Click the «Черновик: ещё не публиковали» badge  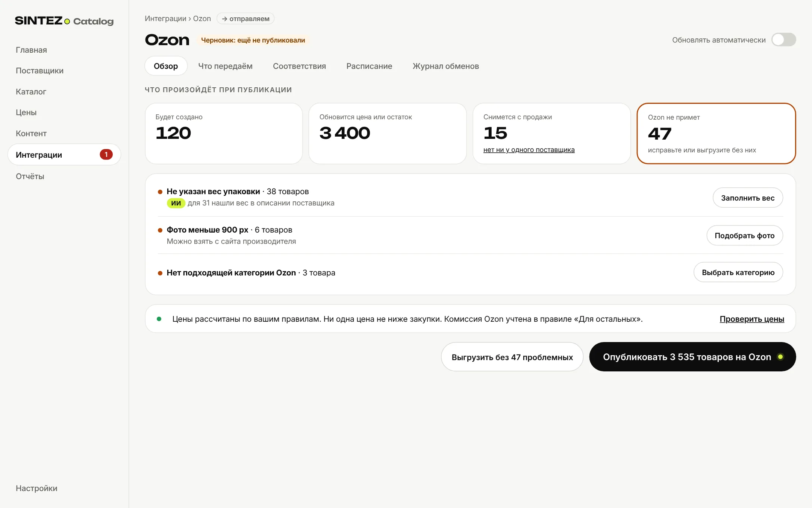(253, 40)
